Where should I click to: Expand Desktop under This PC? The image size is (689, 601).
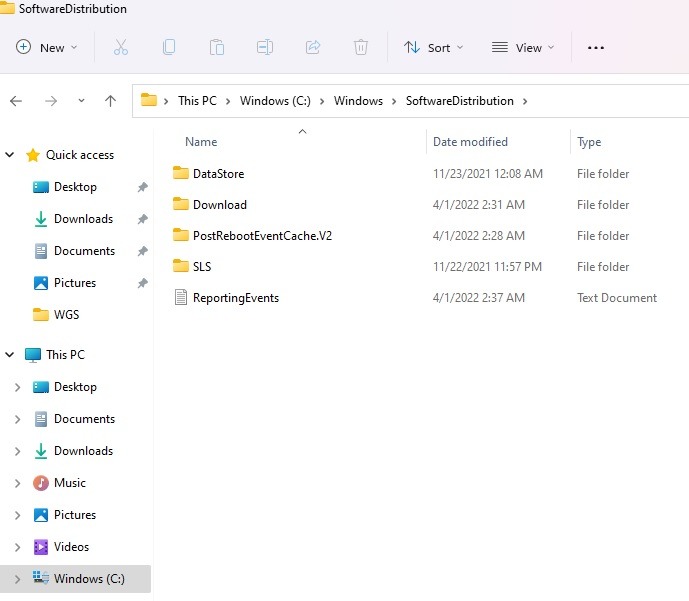18,387
